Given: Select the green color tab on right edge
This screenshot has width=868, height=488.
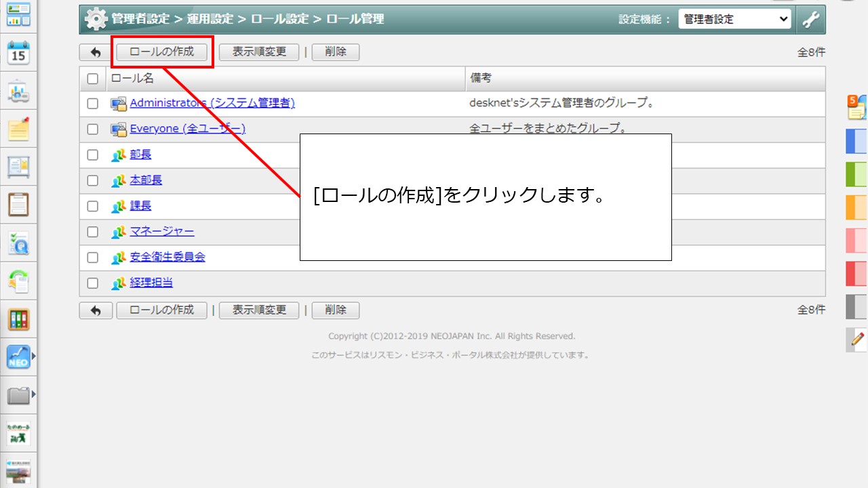Looking at the screenshot, I should [856, 174].
